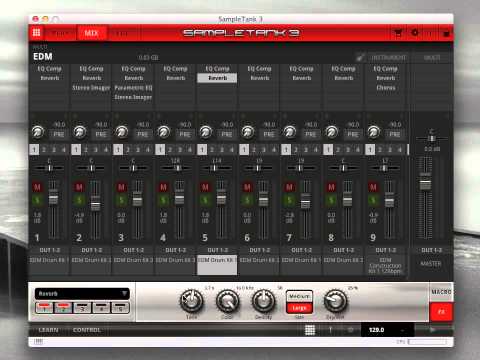
Task: Show the virtual keyboard icon in bottom strip
Action: coord(38,341)
